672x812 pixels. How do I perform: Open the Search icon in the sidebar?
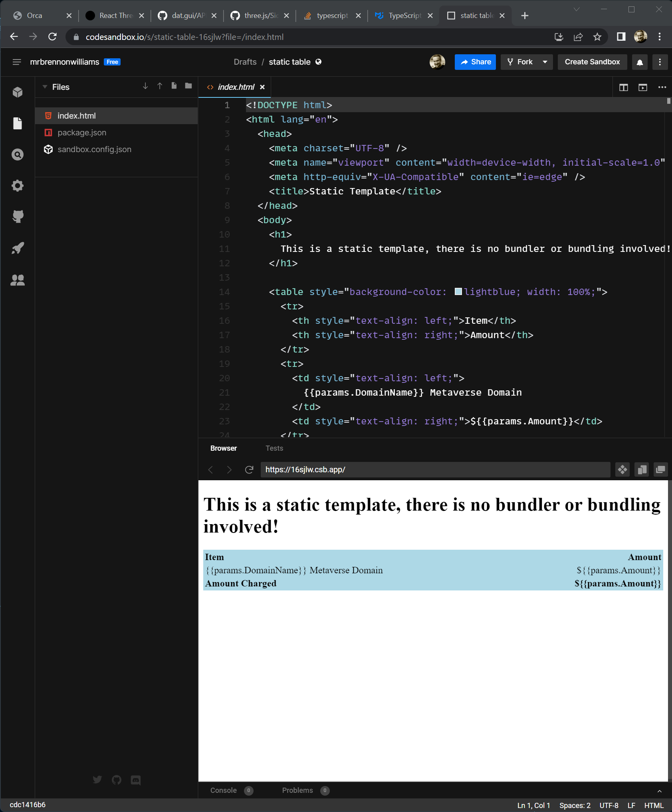pos(18,154)
